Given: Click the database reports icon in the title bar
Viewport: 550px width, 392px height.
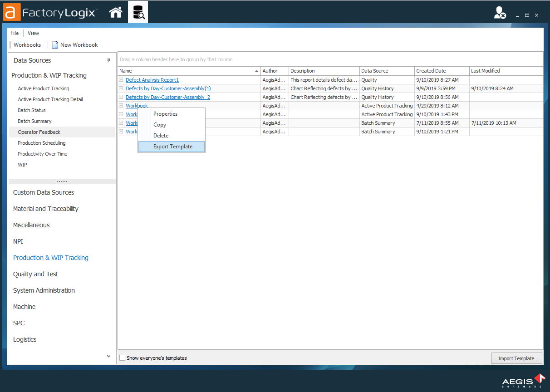Looking at the screenshot, I should (x=138, y=12).
